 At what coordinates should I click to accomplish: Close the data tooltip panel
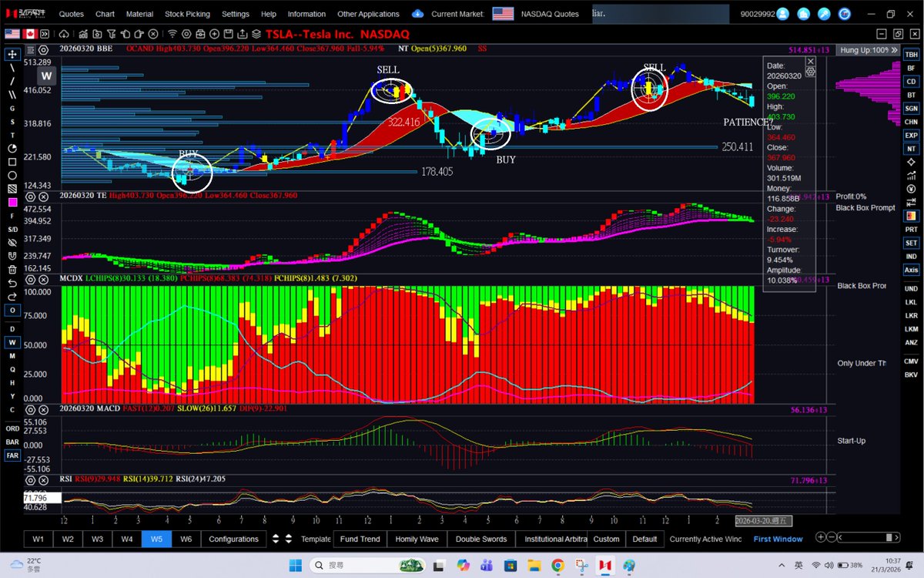(810, 61)
